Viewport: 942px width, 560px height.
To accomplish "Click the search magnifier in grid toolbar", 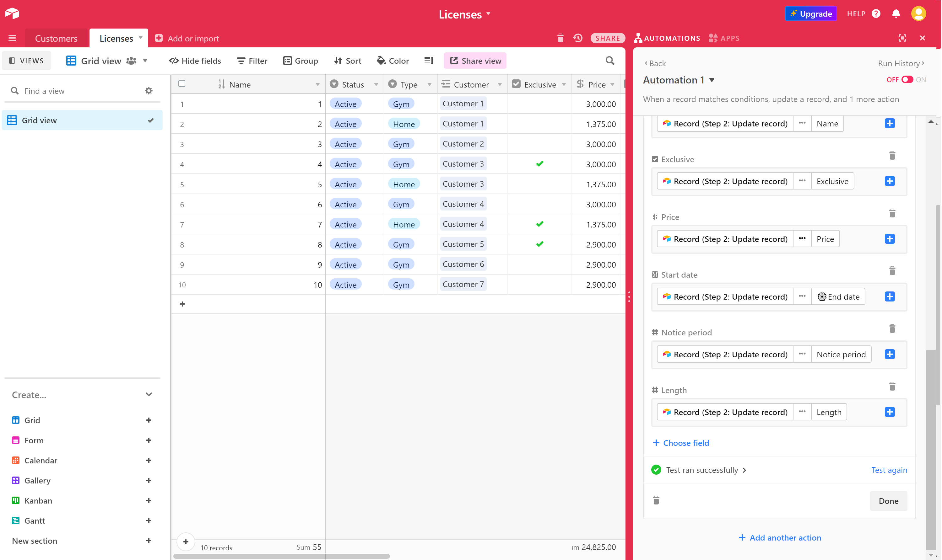I will (x=609, y=61).
